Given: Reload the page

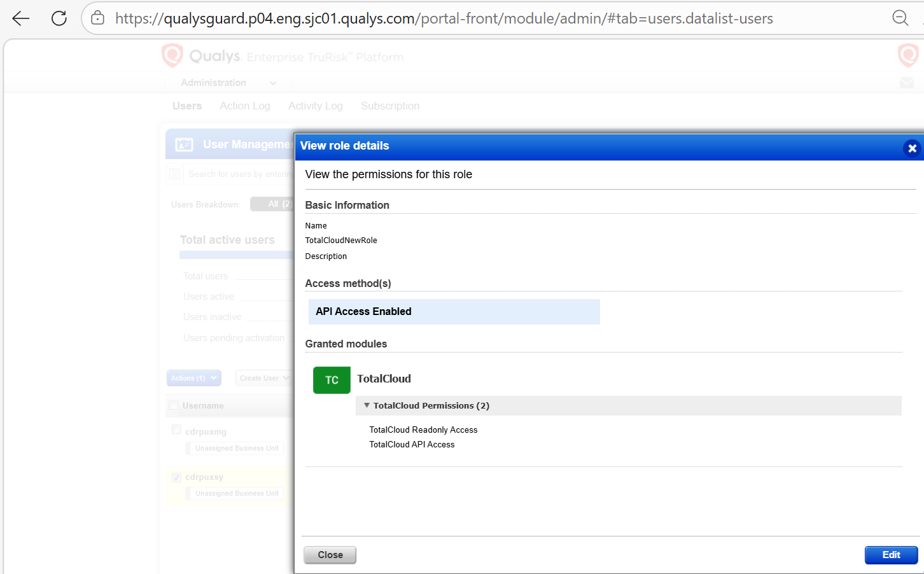Looking at the screenshot, I should click(59, 18).
